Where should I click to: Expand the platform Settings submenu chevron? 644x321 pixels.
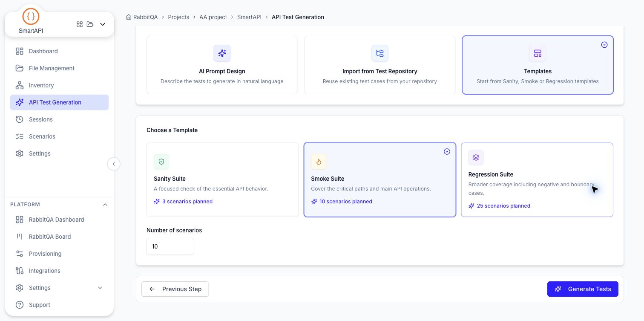tap(100, 288)
